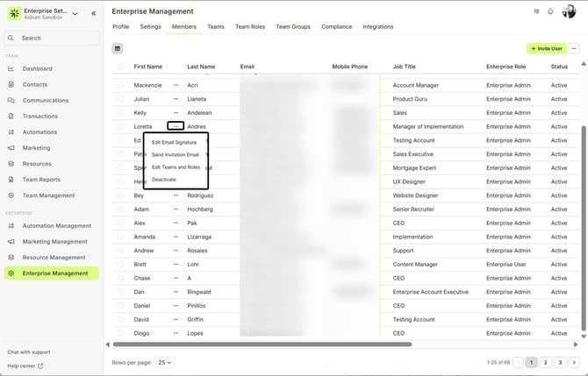588x376 pixels.
Task: Go to next page arrow in pagination
Action: pyautogui.click(x=574, y=362)
